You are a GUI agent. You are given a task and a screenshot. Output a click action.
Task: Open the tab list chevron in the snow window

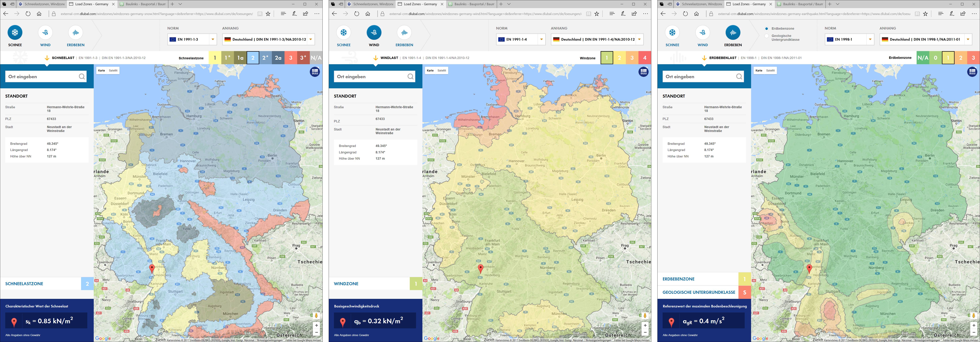point(180,4)
